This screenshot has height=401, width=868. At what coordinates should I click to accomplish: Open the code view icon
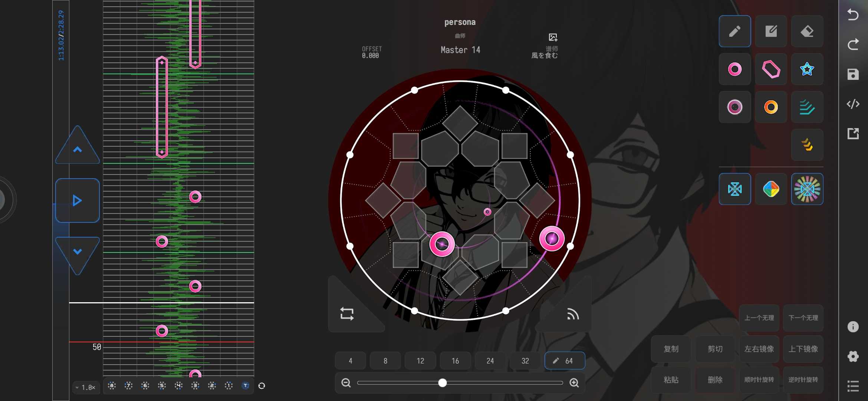(x=853, y=104)
